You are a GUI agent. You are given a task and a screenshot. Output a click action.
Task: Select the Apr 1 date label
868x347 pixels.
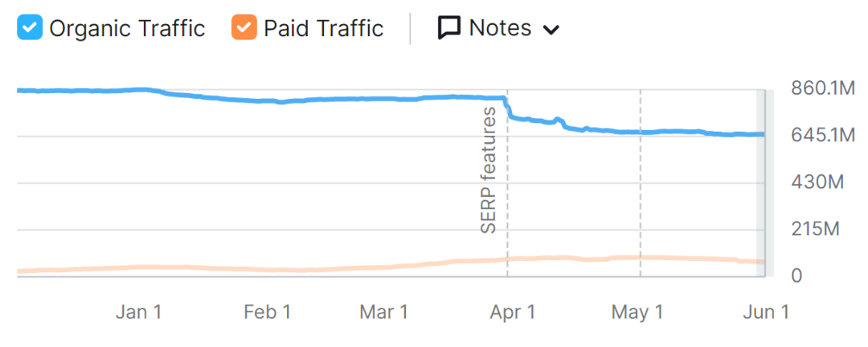[512, 312]
